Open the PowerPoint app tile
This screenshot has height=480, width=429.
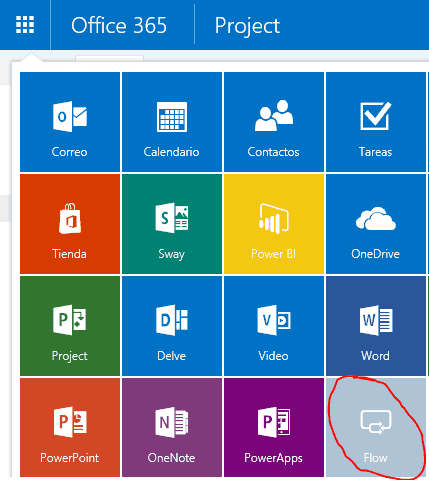pyautogui.click(x=70, y=427)
